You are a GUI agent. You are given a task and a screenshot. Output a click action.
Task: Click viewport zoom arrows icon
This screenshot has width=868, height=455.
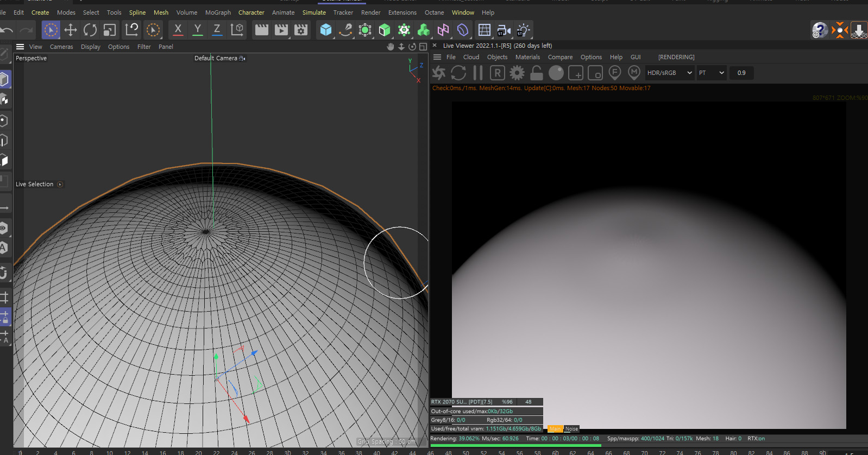(x=401, y=47)
